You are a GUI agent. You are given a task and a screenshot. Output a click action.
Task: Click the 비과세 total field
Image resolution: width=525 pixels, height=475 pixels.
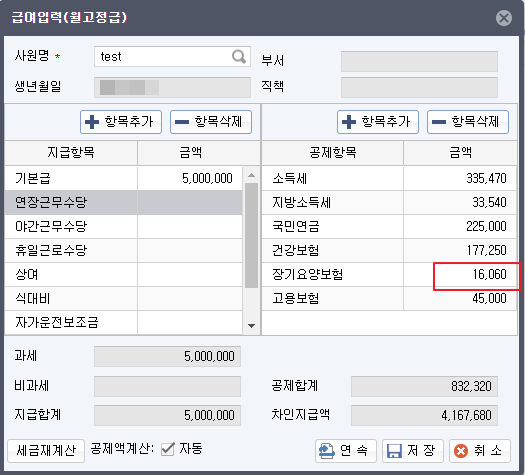pos(167,386)
